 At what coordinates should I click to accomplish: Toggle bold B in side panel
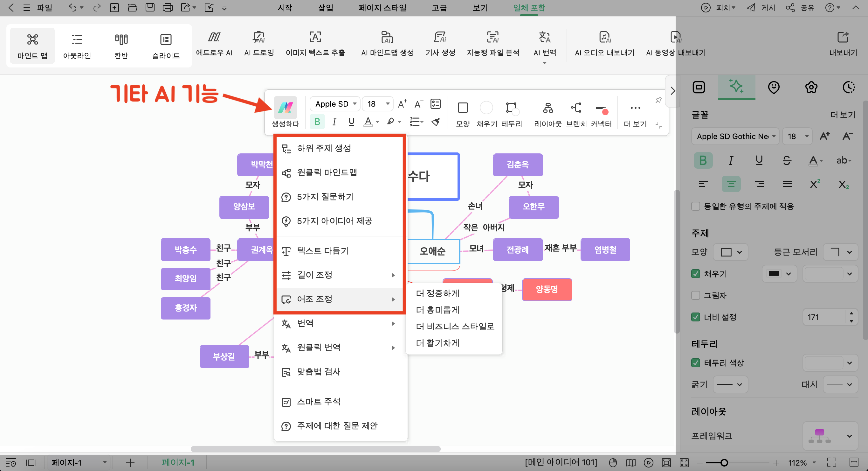(703, 160)
